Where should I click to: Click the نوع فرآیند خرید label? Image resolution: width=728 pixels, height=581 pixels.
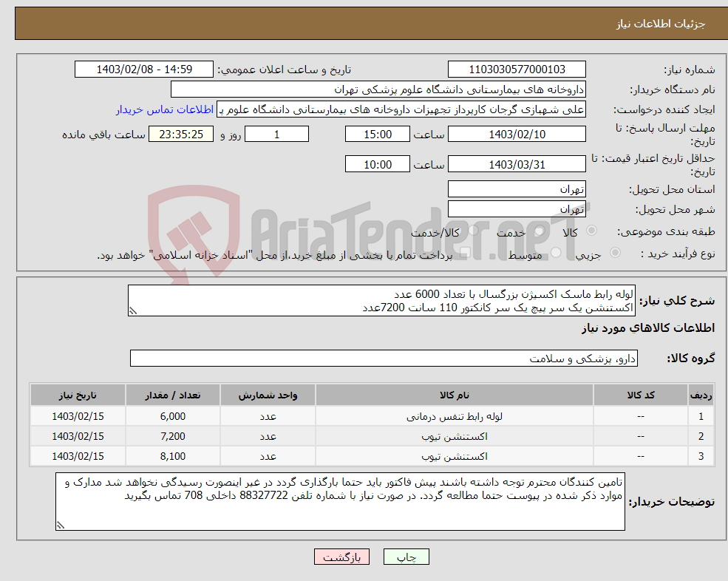coord(678,254)
